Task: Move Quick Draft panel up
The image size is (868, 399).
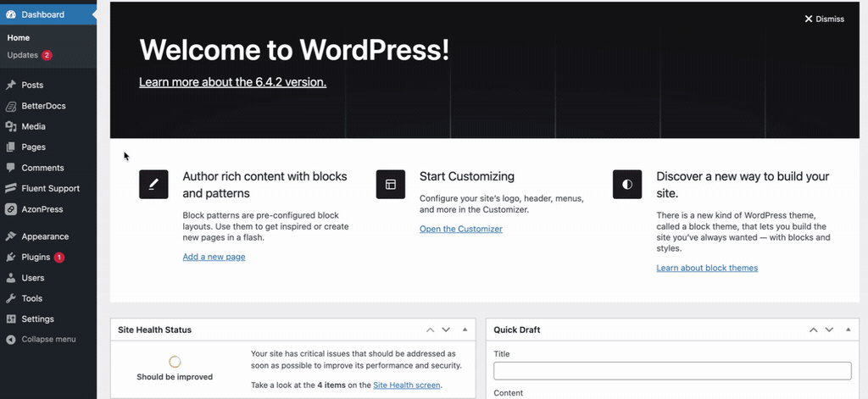Action: click(x=813, y=330)
